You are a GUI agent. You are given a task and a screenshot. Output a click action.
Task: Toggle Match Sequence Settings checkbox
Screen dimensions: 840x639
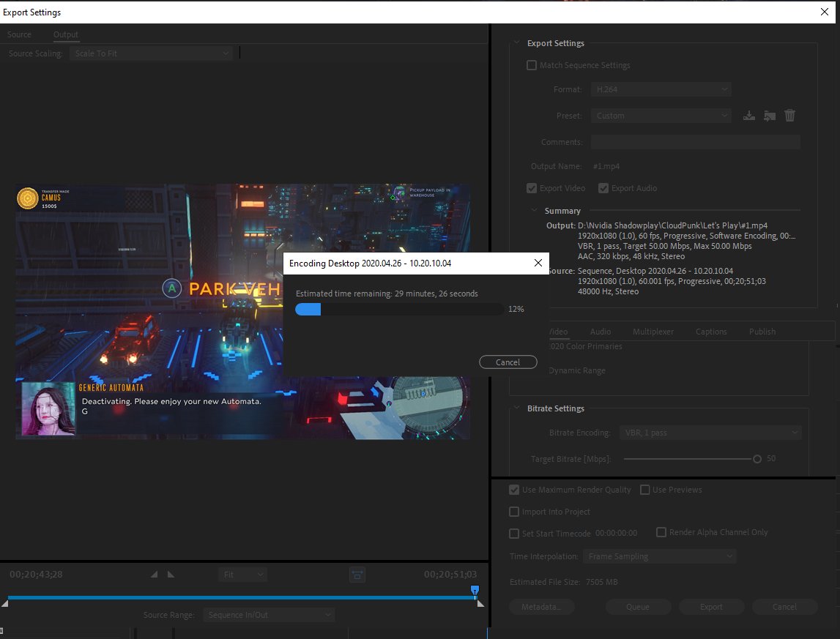[x=532, y=65]
